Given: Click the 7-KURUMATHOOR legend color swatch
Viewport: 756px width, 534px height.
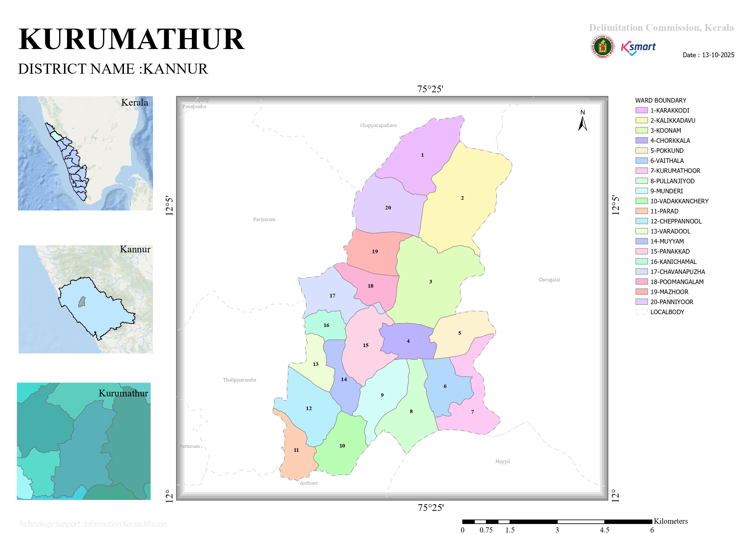Looking at the screenshot, I should [x=641, y=171].
